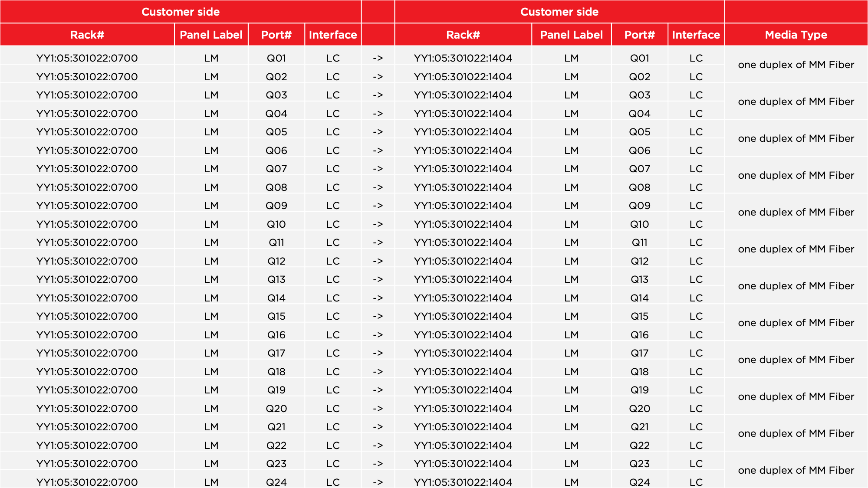This screenshot has height=488, width=868.
Task: Click the Interface header on the 0700 side
Action: click(333, 35)
